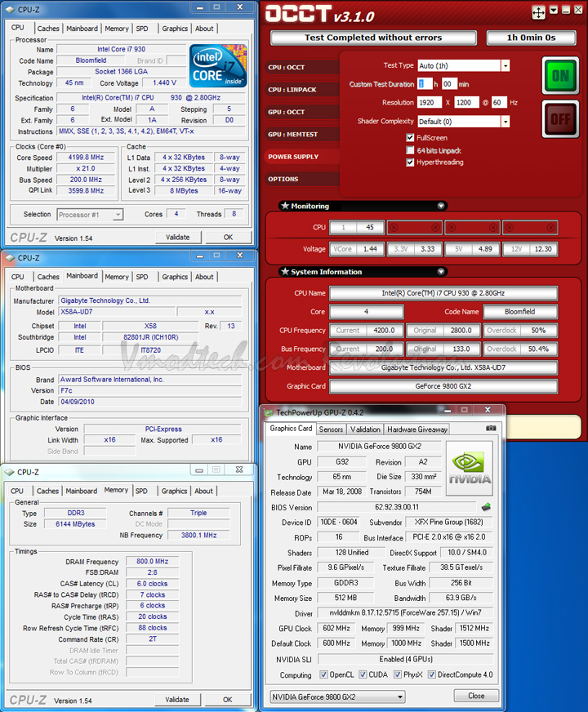Open the About tab in Memory CPU-Z window
588x712 pixels.
pos(203,491)
